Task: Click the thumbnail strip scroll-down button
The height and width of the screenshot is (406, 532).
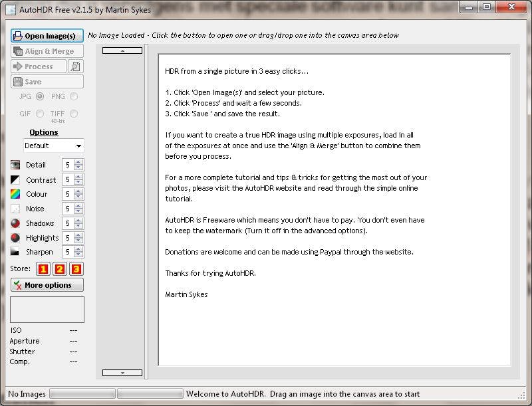Action: 122,373
